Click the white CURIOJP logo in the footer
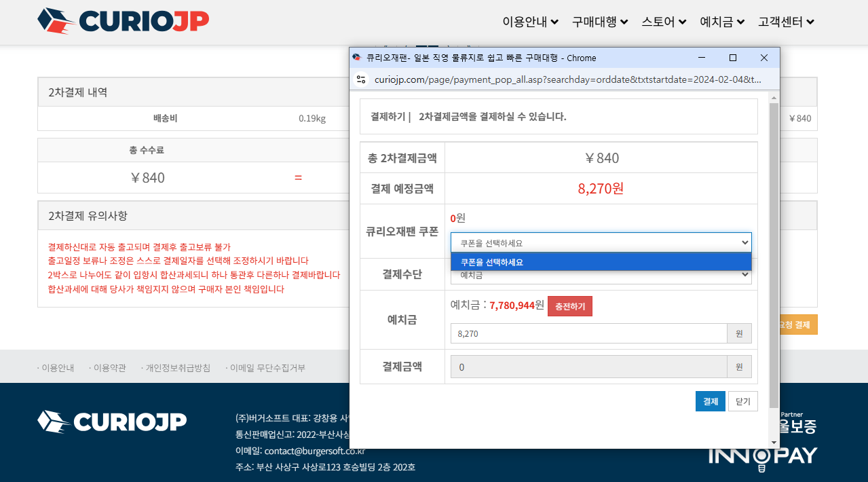The height and width of the screenshot is (482, 868). click(112, 422)
